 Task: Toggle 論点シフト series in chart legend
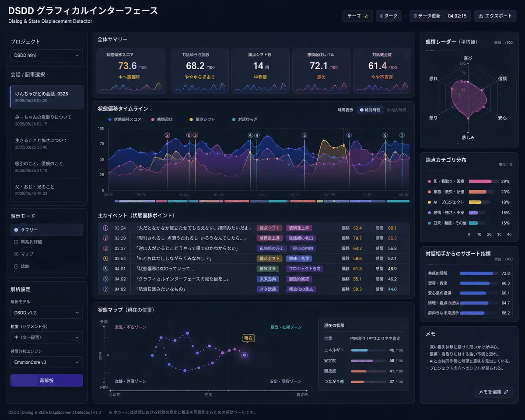pyautogui.click(x=202, y=119)
